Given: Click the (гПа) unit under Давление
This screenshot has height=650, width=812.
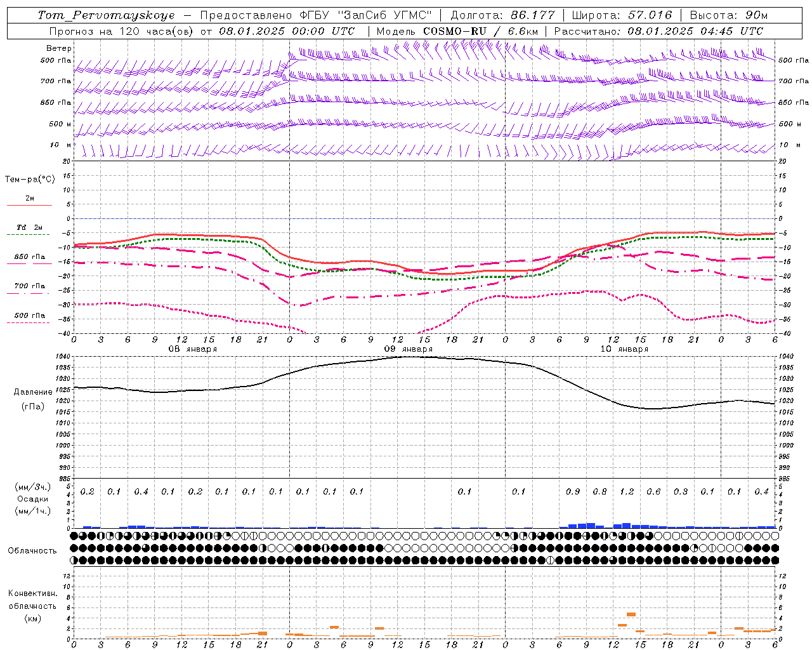Looking at the screenshot, I should pyautogui.click(x=33, y=407).
